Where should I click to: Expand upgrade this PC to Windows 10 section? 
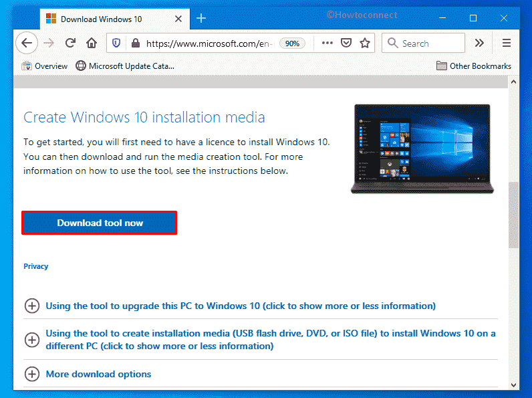pyautogui.click(x=241, y=306)
